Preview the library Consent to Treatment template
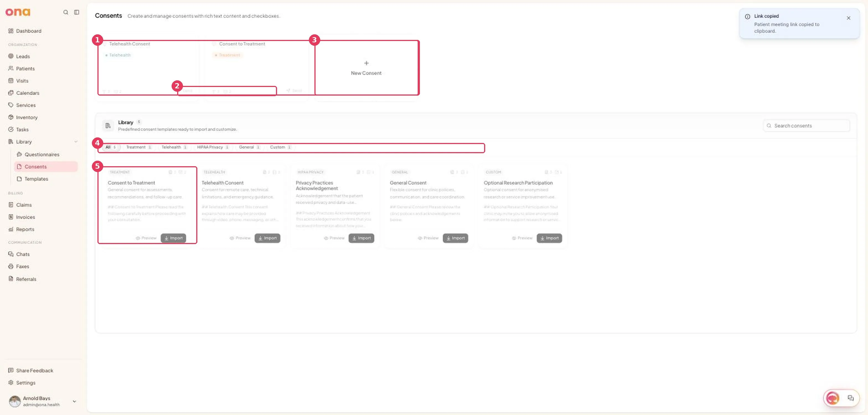 click(x=146, y=238)
